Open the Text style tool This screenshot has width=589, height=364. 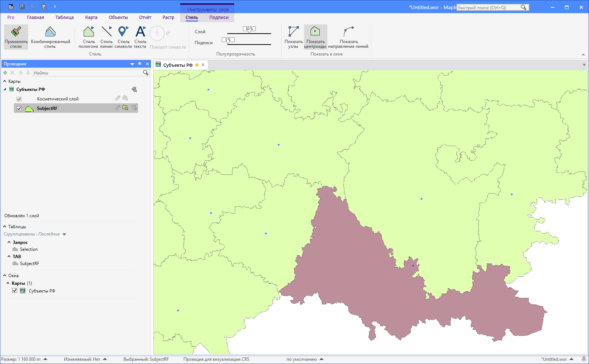click(140, 32)
